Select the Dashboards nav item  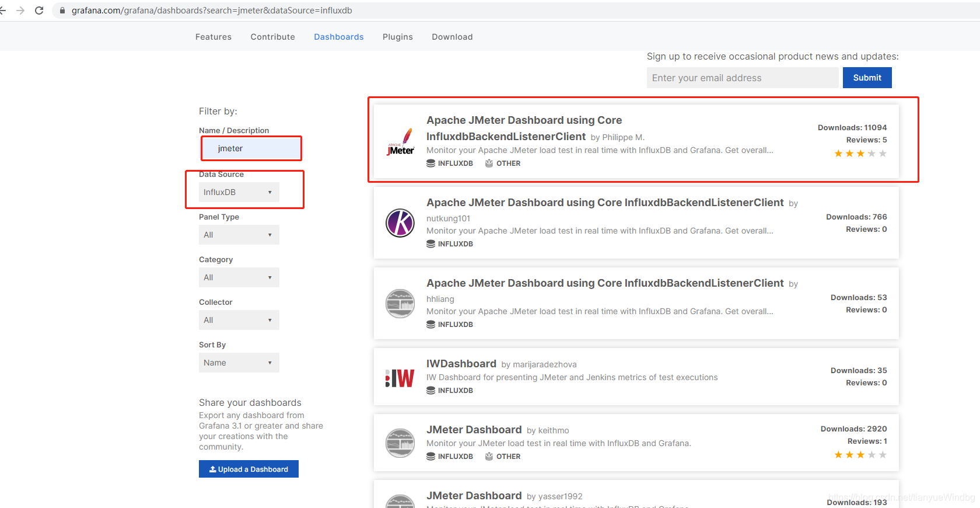pos(339,37)
